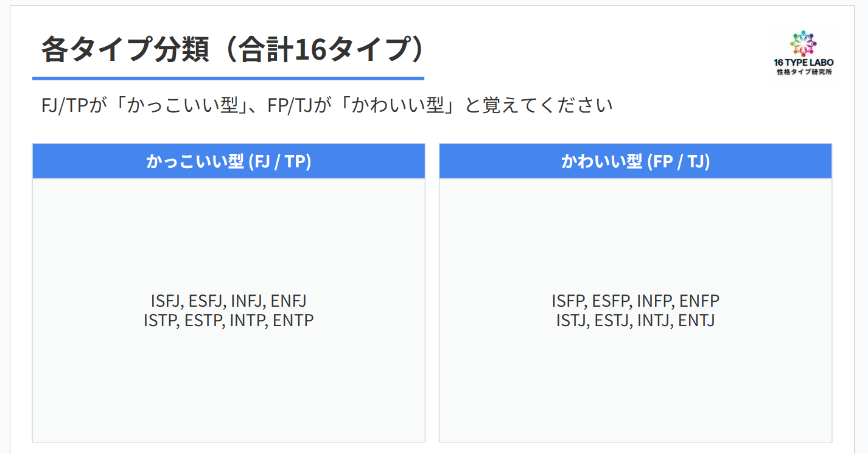Click ESTJ in the right box

pos(611,321)
